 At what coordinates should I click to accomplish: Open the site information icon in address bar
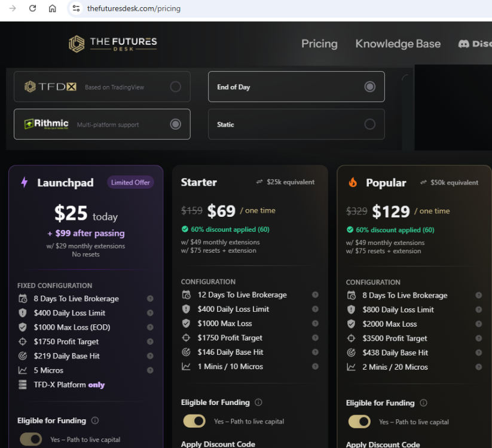tap(75, 8)
